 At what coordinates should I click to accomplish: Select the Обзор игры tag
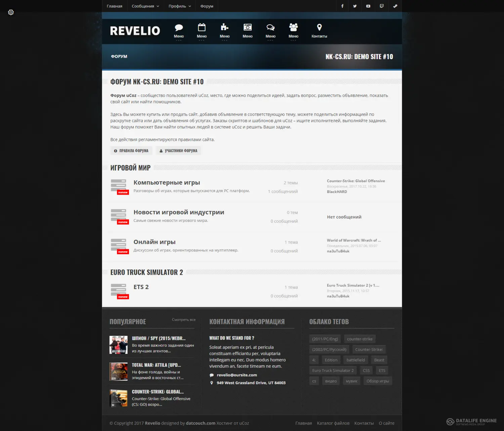(378, 381)
